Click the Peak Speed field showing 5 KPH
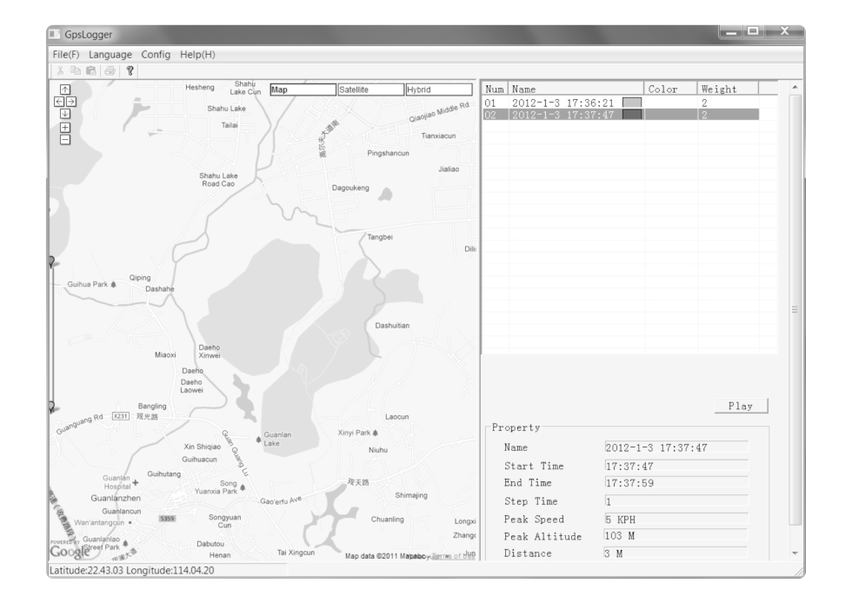 pos(676,519)
